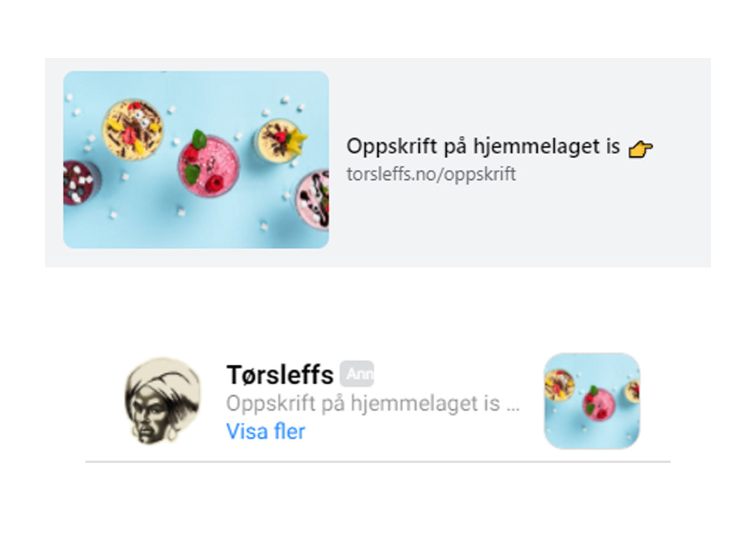
Task: Open the large ice cream desserts image
Action: click(x=196, y=160)
